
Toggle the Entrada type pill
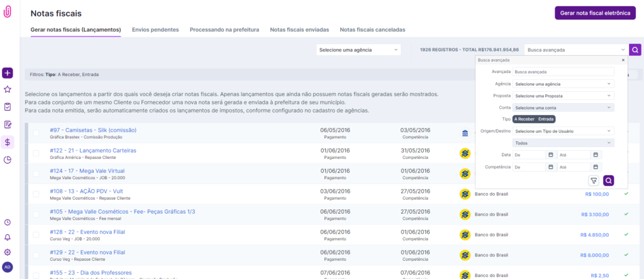546,119
